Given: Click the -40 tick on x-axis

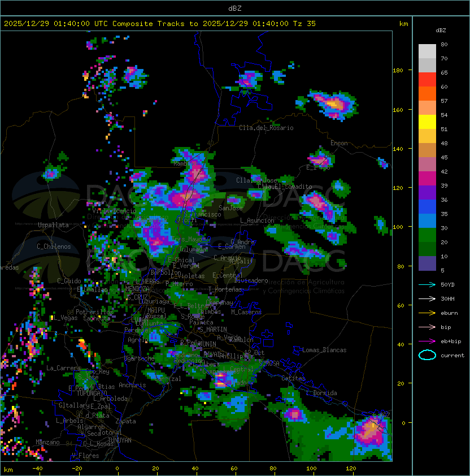Looking at the screenshot, I should click(x=38, y=469).
